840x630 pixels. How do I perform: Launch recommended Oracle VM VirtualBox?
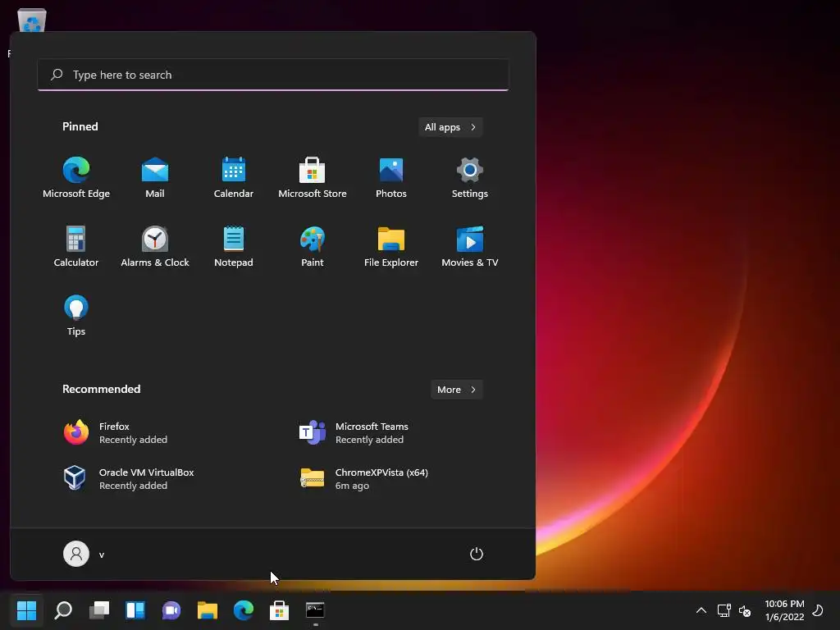129,478
